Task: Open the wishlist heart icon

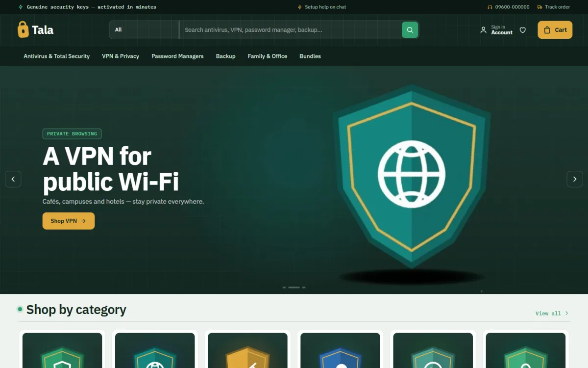Action: click(522, 30)
